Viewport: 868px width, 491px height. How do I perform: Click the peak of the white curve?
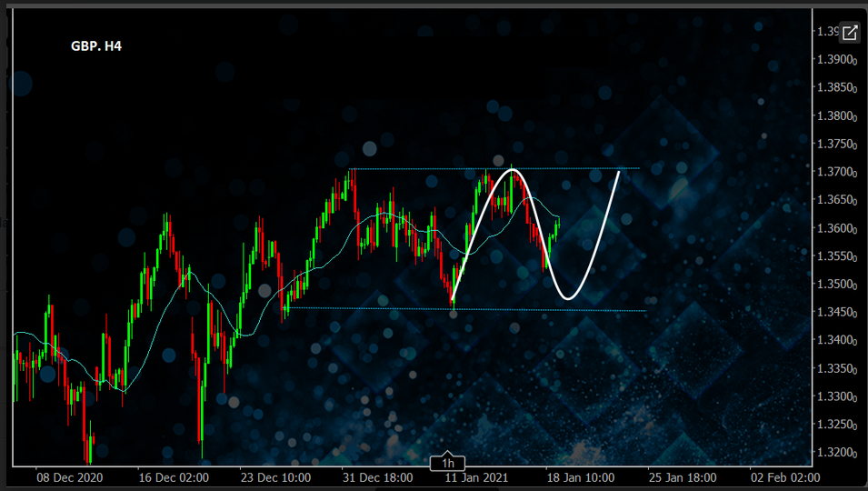pos(513,170)
